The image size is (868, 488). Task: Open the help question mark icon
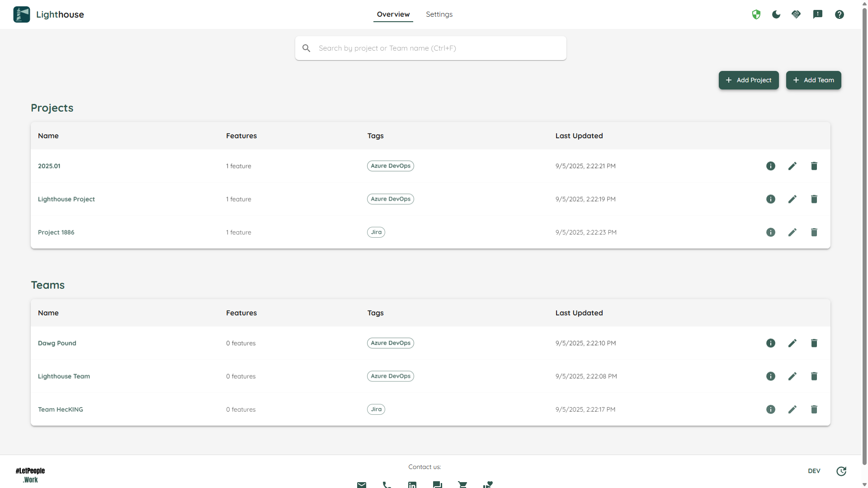pyautogui.click(x=840, y=14)
